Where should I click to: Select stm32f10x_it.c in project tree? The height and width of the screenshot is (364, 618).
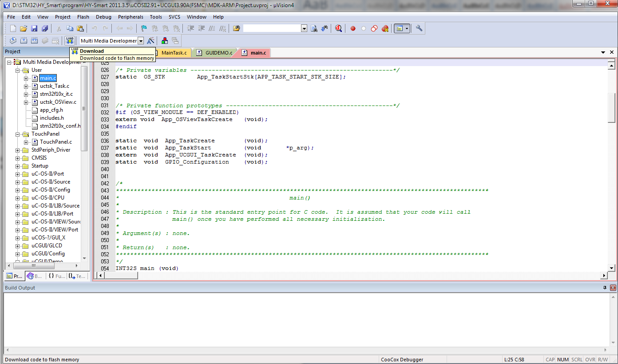[56, 94]
